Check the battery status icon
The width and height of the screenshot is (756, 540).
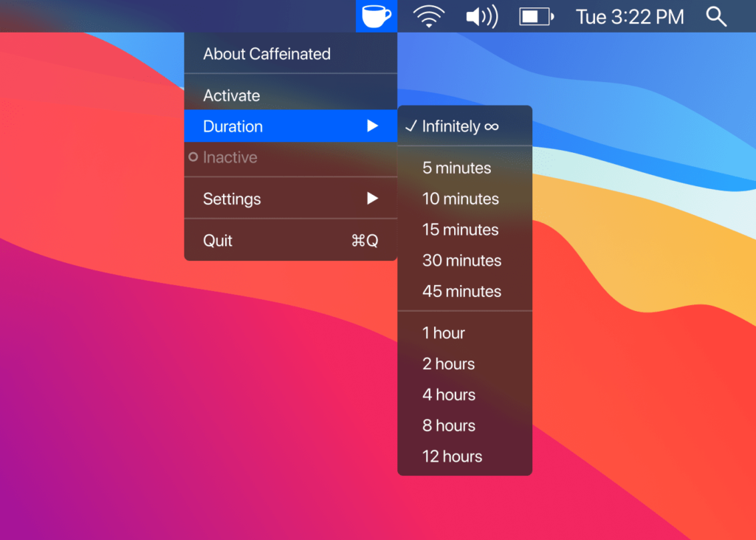536,16
